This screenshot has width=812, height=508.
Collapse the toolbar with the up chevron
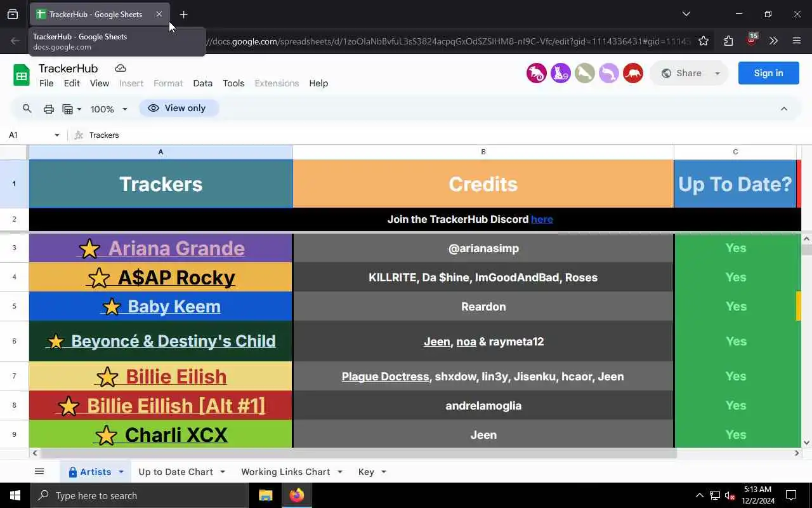pyautogui.click(x=784, y=109)
